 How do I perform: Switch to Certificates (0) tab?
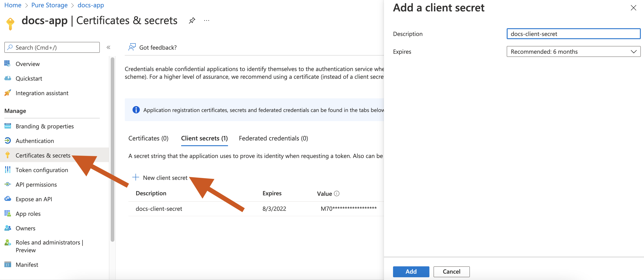[x=148, y=138]
